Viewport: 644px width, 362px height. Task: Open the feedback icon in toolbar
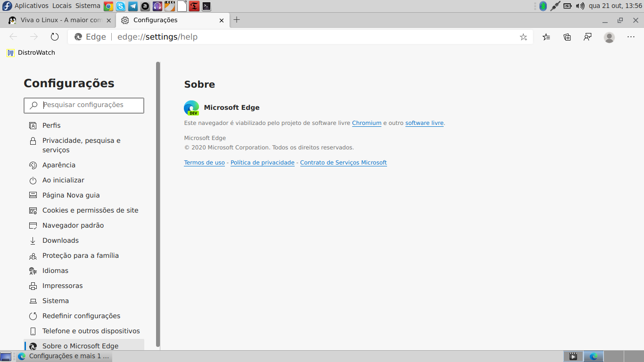coord(587,37)
